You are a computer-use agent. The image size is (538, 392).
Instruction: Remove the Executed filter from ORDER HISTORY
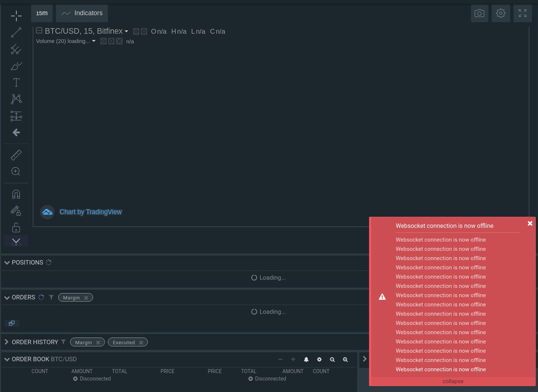pos(141,343)
